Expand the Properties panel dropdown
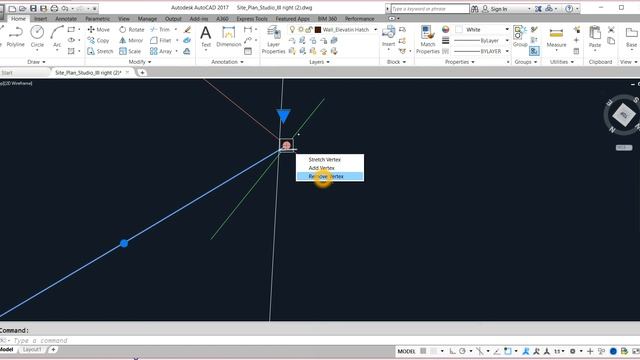Viewport: 640px width, 360px height. [460, 62]
